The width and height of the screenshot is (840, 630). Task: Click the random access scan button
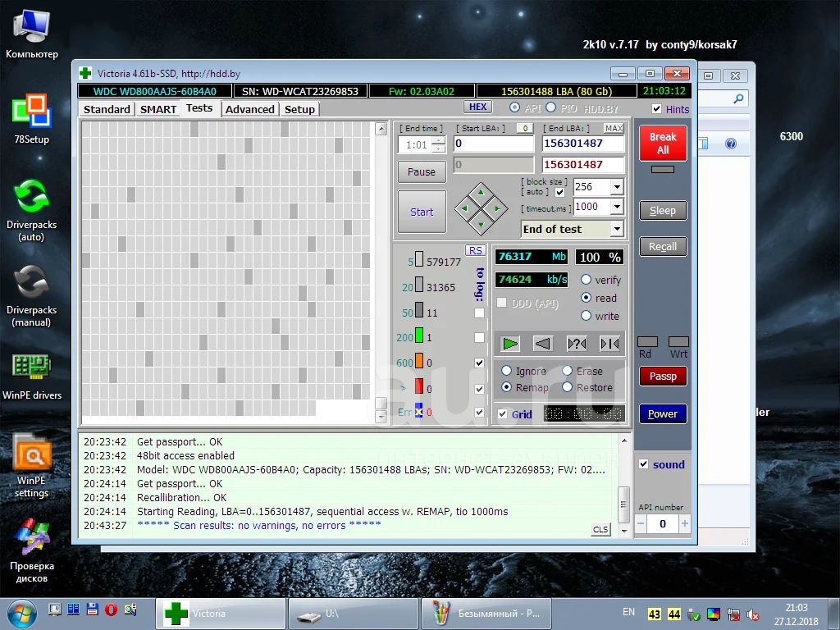[x=577, y=344]
